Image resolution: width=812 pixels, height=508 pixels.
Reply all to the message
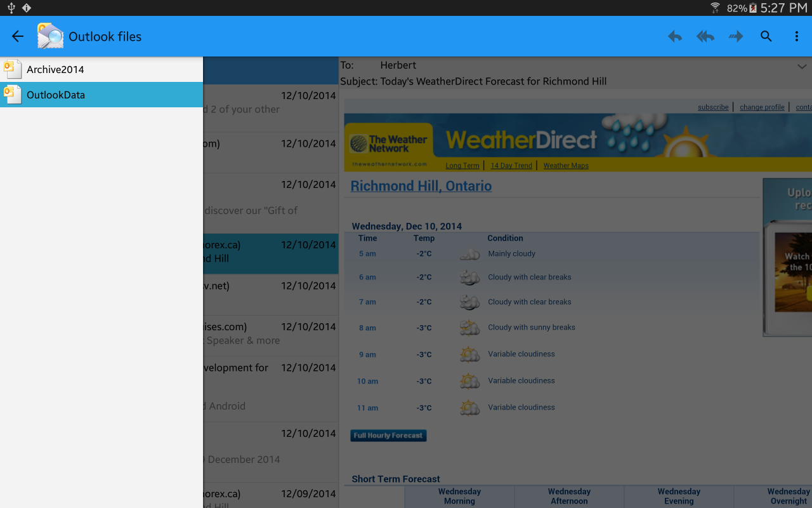[705, 36]
